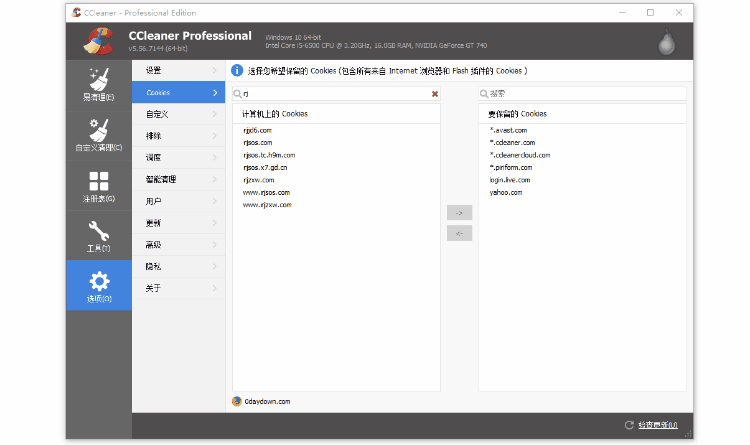This screenshot has height=445, width=750.
Task: Select yahoo.com in the keep list
Action: (x=506, y=192)
